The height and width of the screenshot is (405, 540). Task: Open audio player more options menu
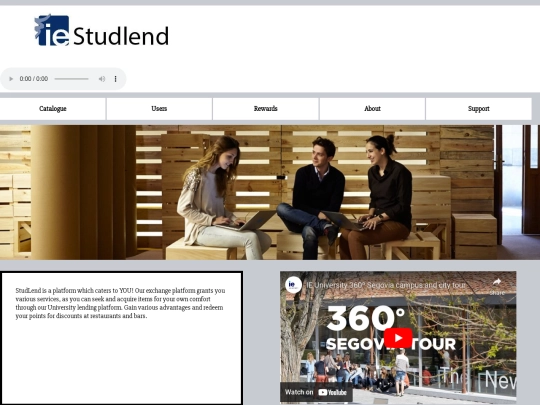click(116, 79)
